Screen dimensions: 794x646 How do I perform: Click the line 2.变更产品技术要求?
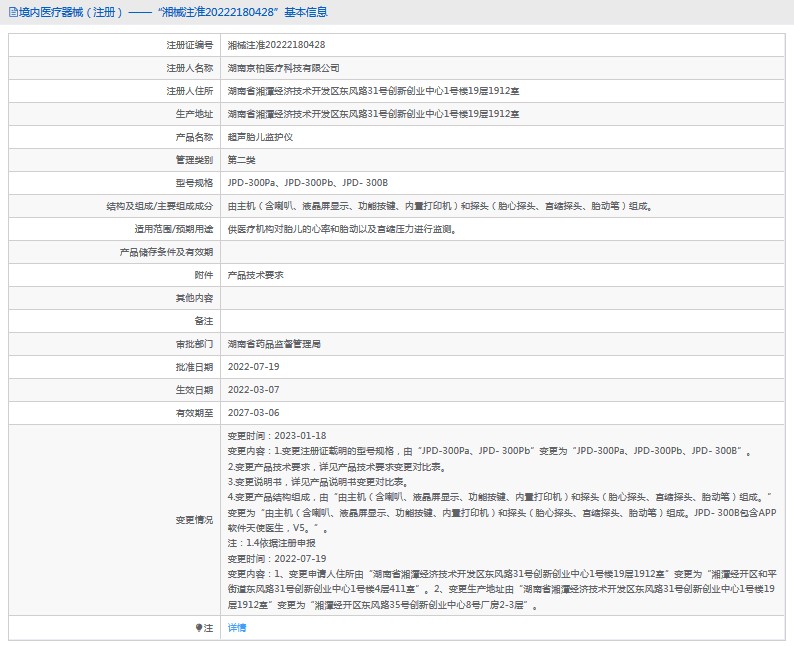pyautogui.click(x=337, y=467)
